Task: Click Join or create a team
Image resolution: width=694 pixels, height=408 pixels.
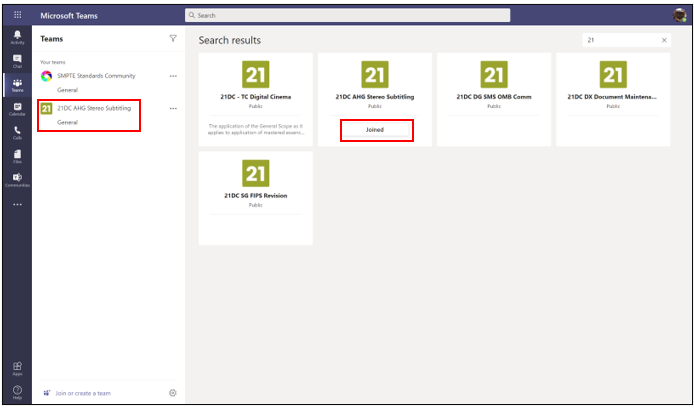Action: (84, 393)
